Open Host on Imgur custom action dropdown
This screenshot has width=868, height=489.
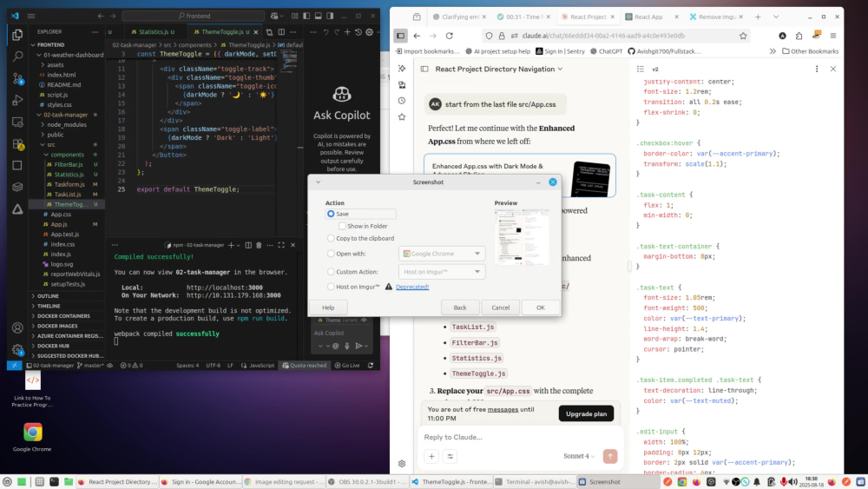441,272
